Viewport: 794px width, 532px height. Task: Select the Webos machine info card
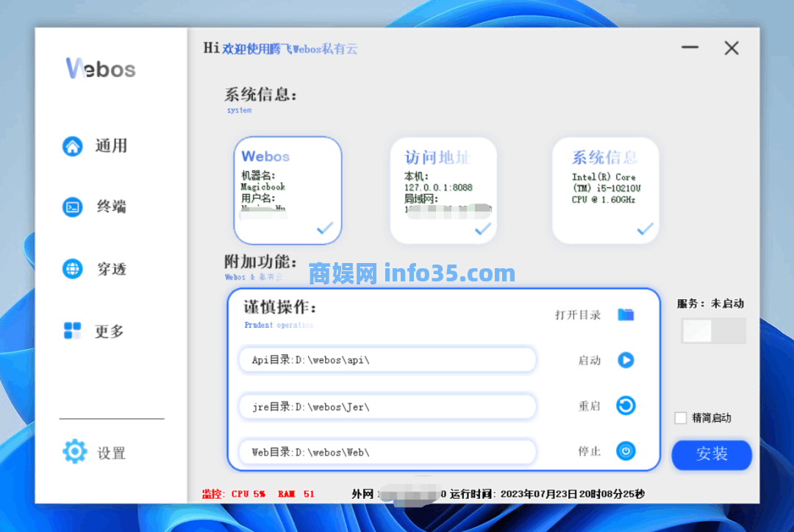click(x=287, y=190)
